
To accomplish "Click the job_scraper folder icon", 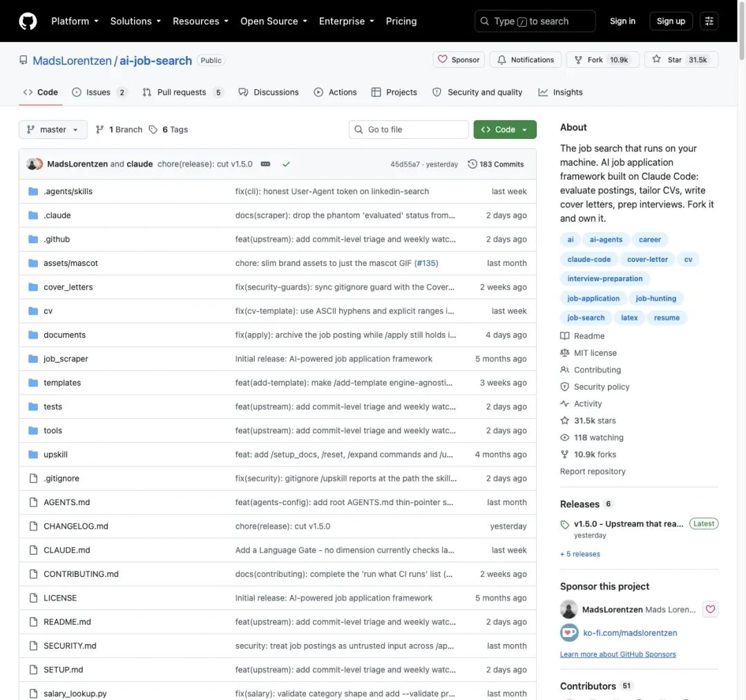I will click(33, 359).
